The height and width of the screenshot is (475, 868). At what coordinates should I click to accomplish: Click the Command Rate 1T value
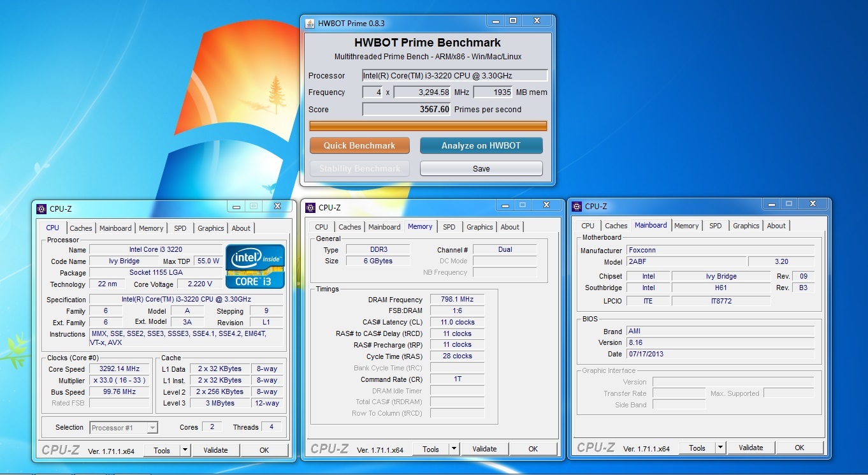point(457,379)
